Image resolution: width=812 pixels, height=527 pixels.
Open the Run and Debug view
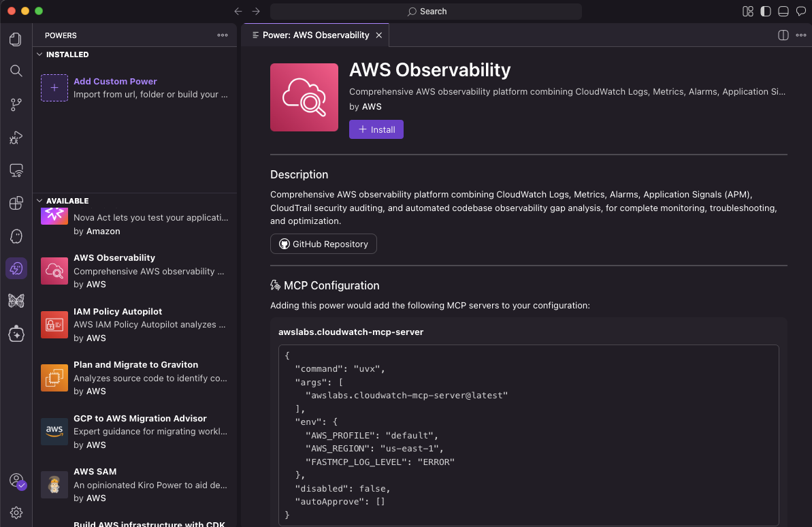[x=16, y=138]
